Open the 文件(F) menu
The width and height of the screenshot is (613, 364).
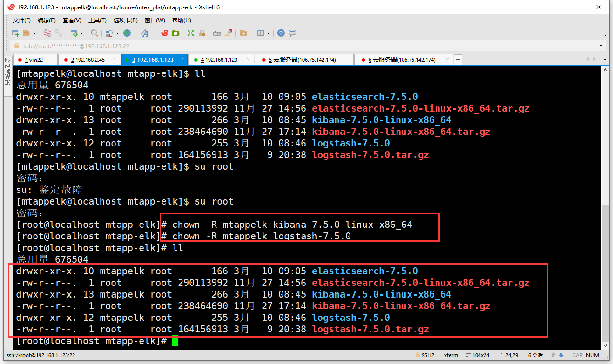(x=21, y=20)
